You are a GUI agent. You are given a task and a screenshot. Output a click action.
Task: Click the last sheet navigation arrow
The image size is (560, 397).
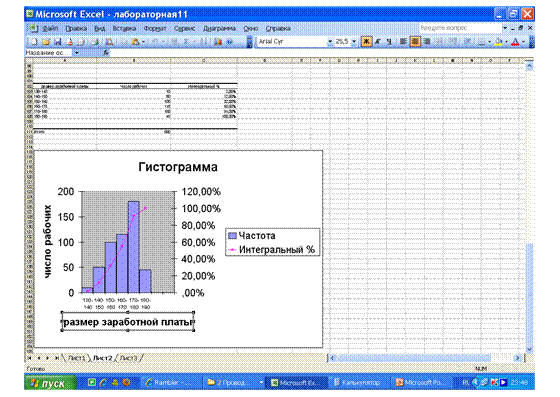pyautogui.click(x=56, y=358)
